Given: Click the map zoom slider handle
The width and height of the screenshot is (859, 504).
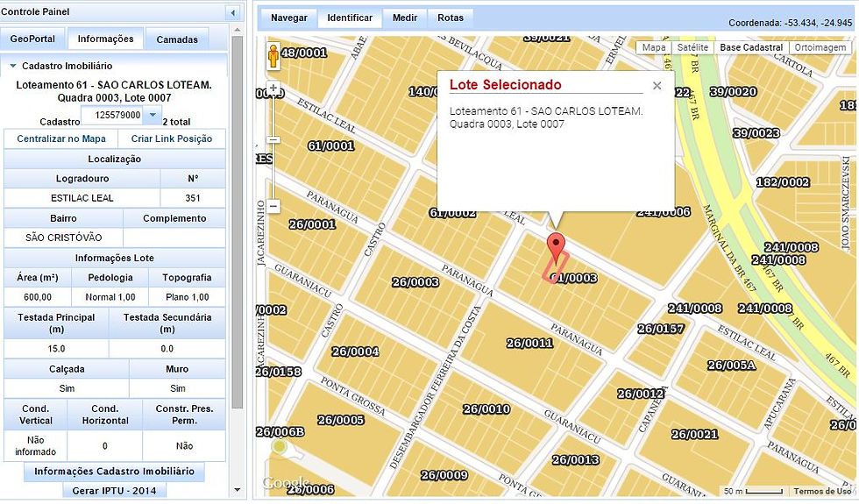Looking at the screenshot, I should [273, 139].
